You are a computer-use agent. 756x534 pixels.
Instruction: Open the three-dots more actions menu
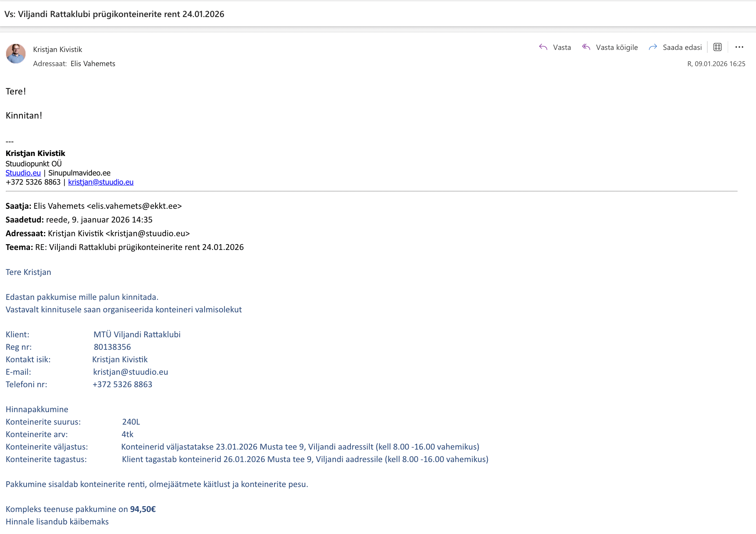point(739,47)
